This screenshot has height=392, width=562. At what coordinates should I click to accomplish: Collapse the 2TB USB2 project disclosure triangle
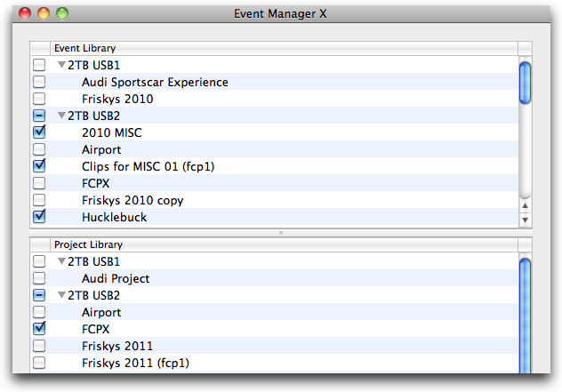pyautogui.click(x=61, y=295)
